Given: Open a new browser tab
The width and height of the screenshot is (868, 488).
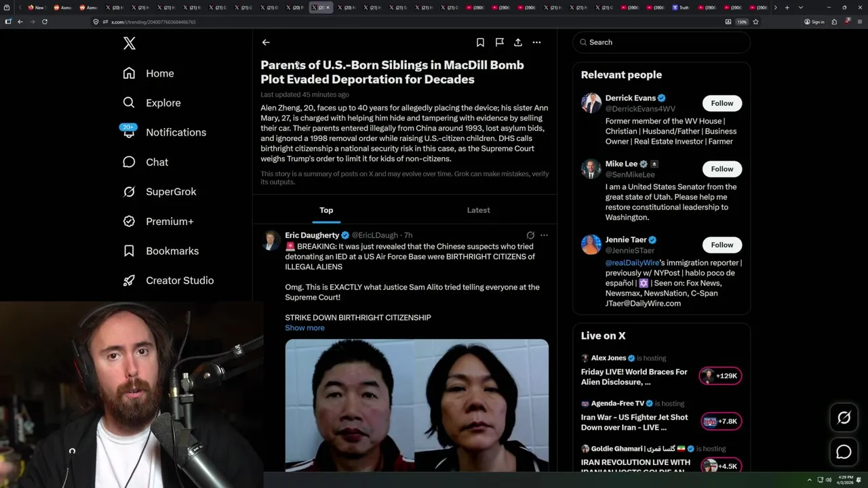Looking at the screenshot, I should (x=787, y=7).
